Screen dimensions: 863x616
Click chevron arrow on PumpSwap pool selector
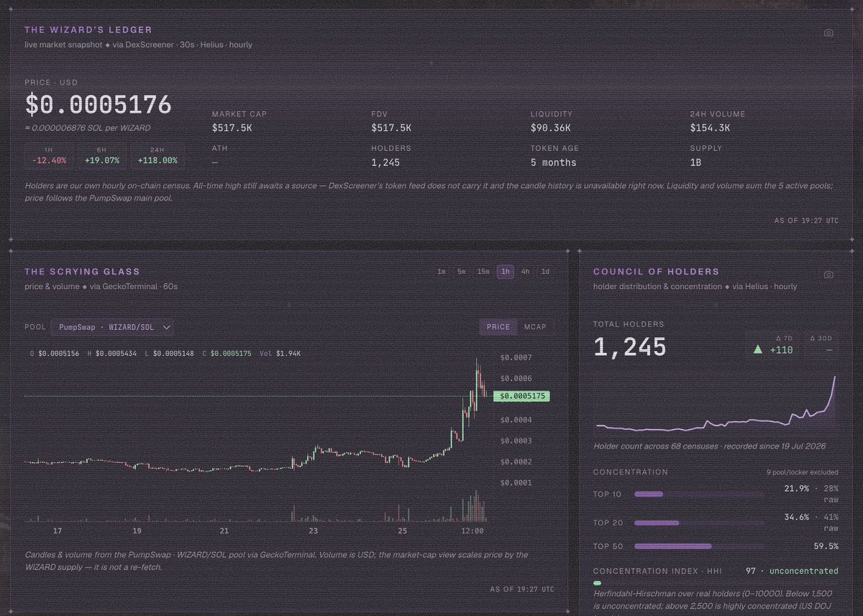[x=166, y=327]
